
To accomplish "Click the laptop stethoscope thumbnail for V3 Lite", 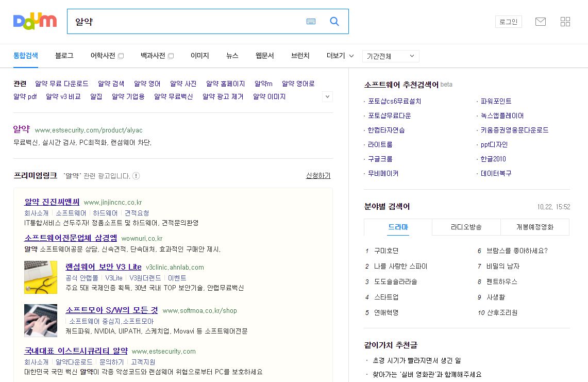I will click(41, 277).
